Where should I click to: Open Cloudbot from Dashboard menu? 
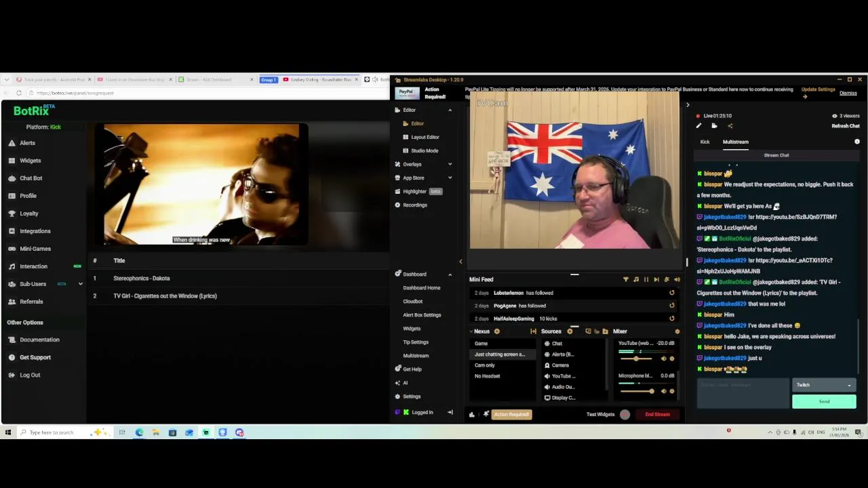pos(413,302)
